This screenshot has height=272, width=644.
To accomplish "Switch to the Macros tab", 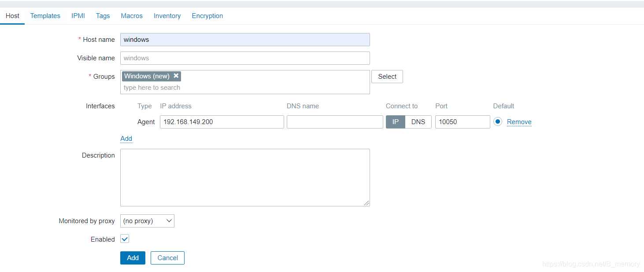I will 132,16.
